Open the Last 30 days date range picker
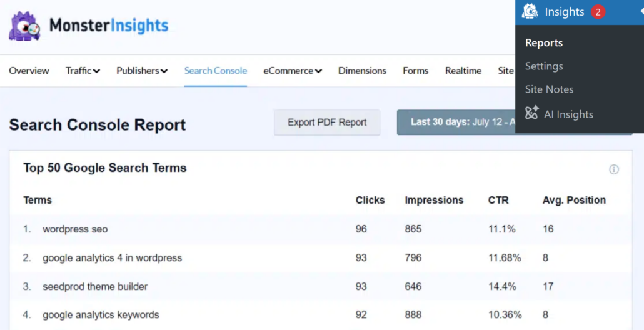This screenshot has height=330, width=644. [x=456, y=122]
